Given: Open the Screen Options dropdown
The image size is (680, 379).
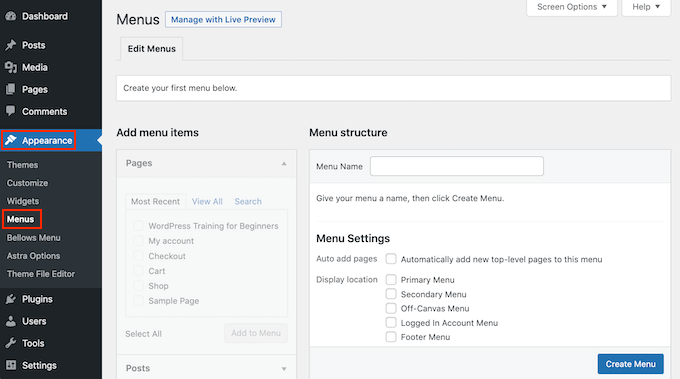Looking at the screenshot, I should (572, 7).
